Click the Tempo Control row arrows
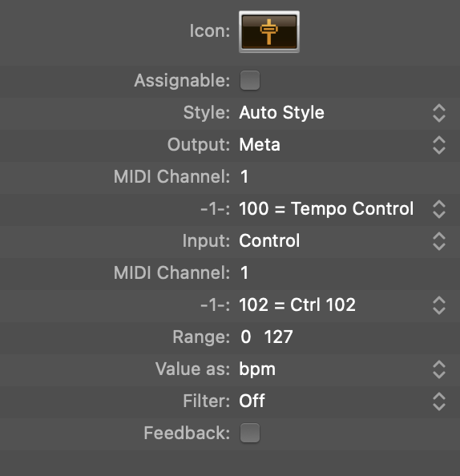Screen dimensions: 460x476 (x=439, y=209)
